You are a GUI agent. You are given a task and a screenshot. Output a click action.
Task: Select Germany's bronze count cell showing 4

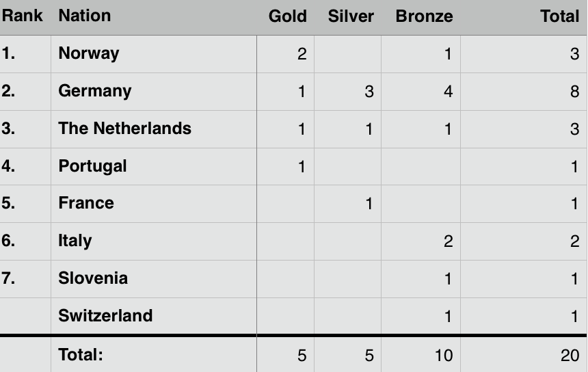pyautogui.click(x=420, y=92)
